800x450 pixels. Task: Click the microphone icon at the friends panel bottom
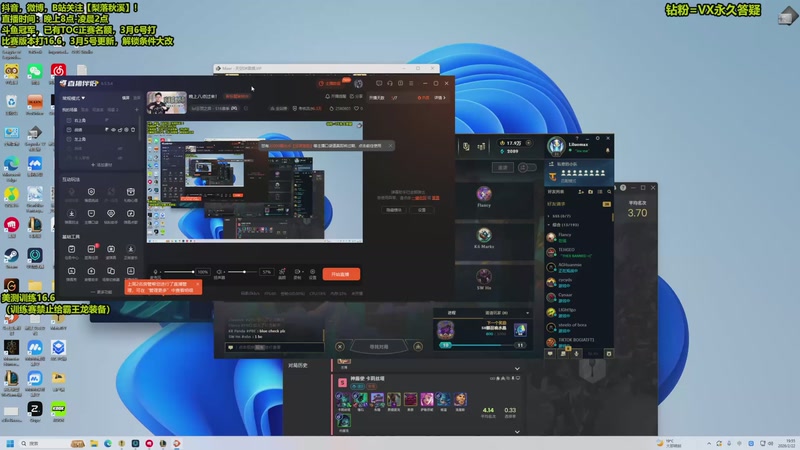tap(577, 354)
